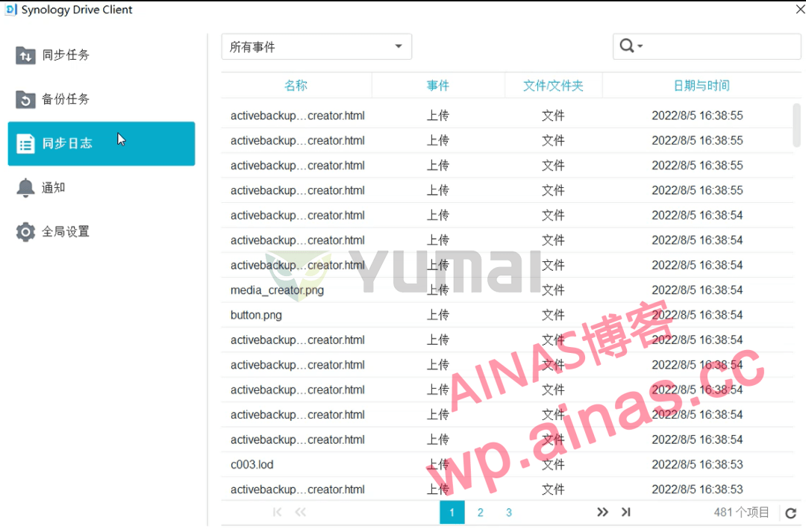
Task: Open the 备份任务 backup icon
Action: click(x=25, y=99)
